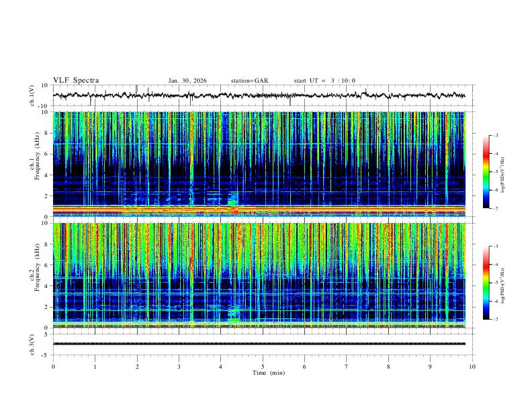Click the log(PSD) label beside ch.2 colorbar
532x411 pixels.
[503, 285]
